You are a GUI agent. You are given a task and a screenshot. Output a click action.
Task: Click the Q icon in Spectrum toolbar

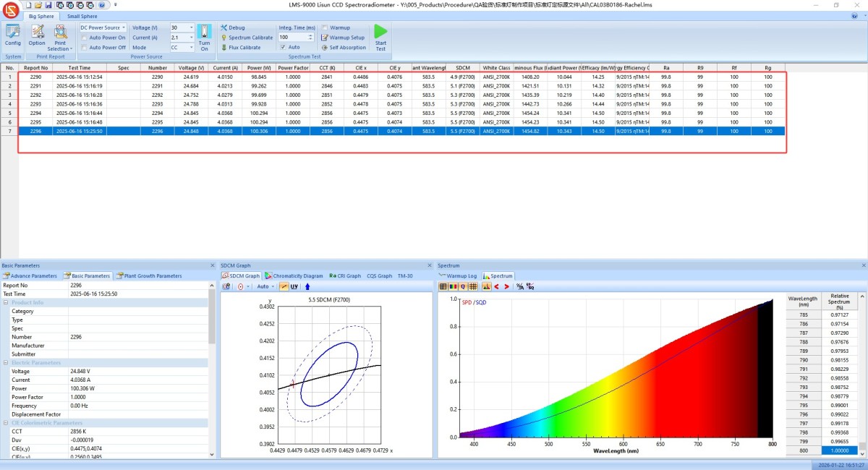[x=463, y=286]
